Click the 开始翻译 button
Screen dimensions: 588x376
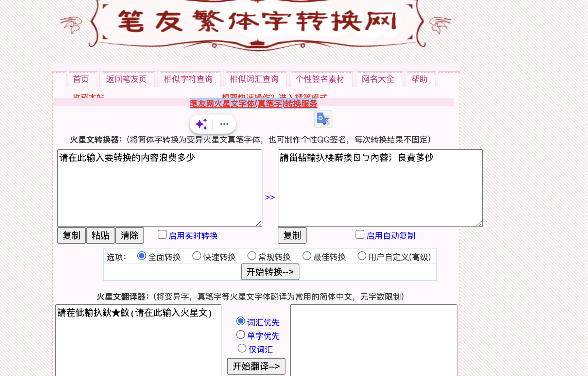pyautogui.click(x=256, y=366)
